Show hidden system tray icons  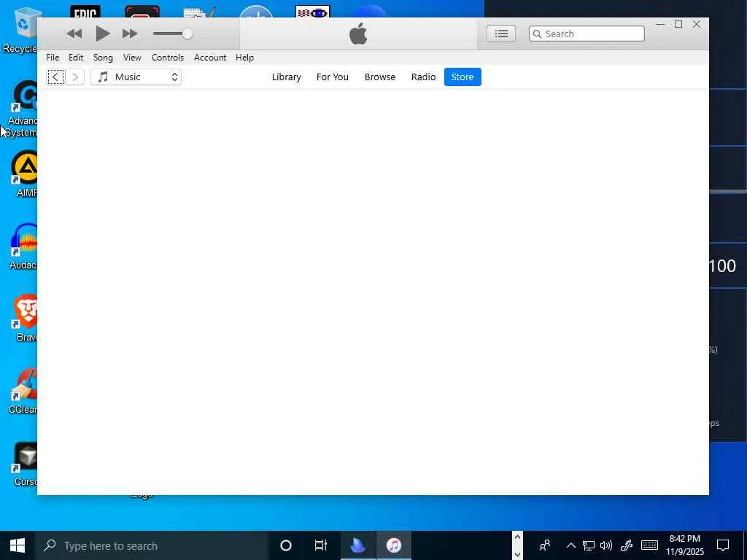pyautogui.click(x=570, y=545)
